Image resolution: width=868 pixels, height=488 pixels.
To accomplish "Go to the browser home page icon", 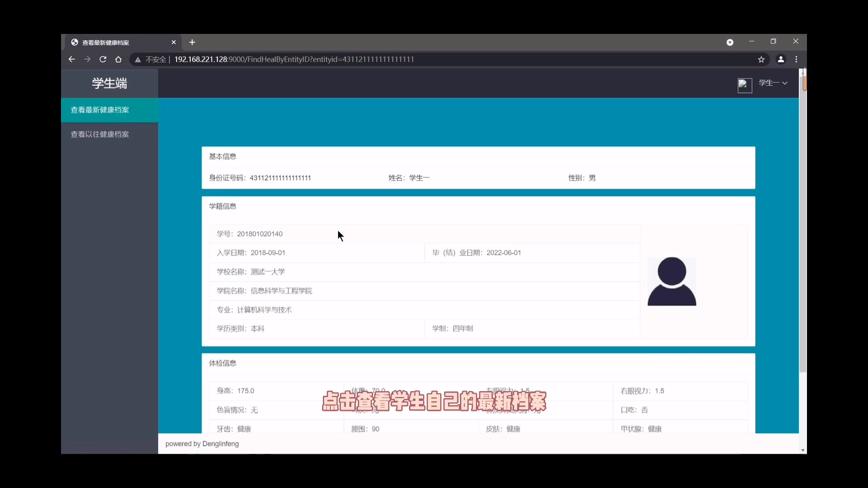I will [118, 59].
